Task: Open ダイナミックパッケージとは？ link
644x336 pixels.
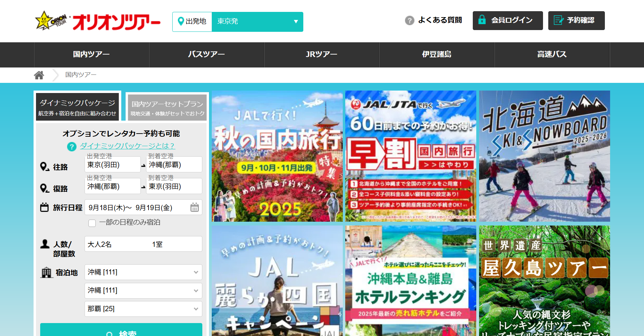Action: tap(127, 146)
